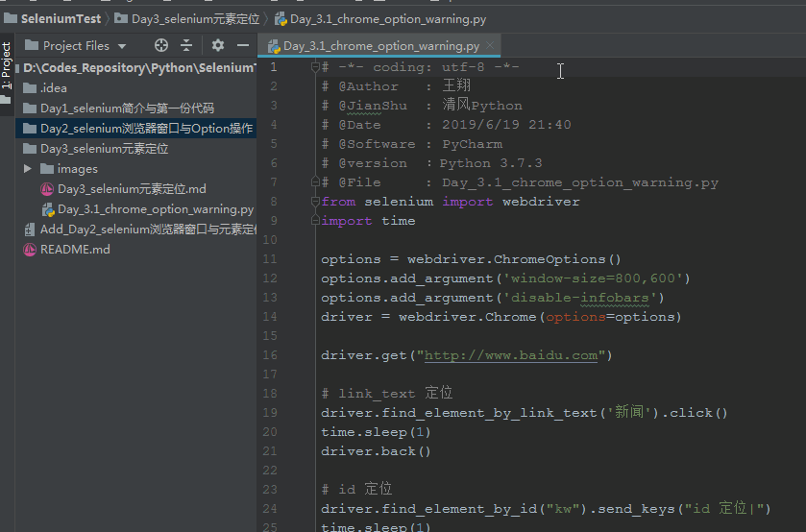Click the date 2019/6/19 21:40 comment
The height and width of the screenshot is (532, 806).
pyautogui.click(x=506, y=125)
